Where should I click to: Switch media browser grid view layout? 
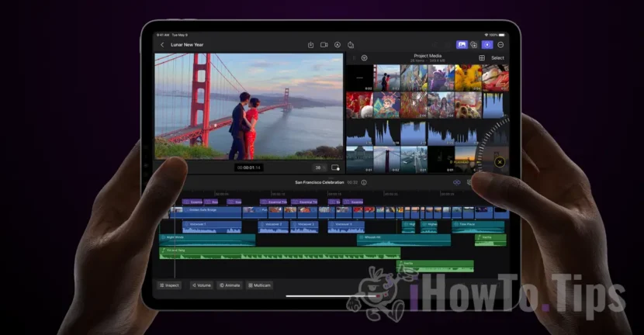(x=481, y=58)
